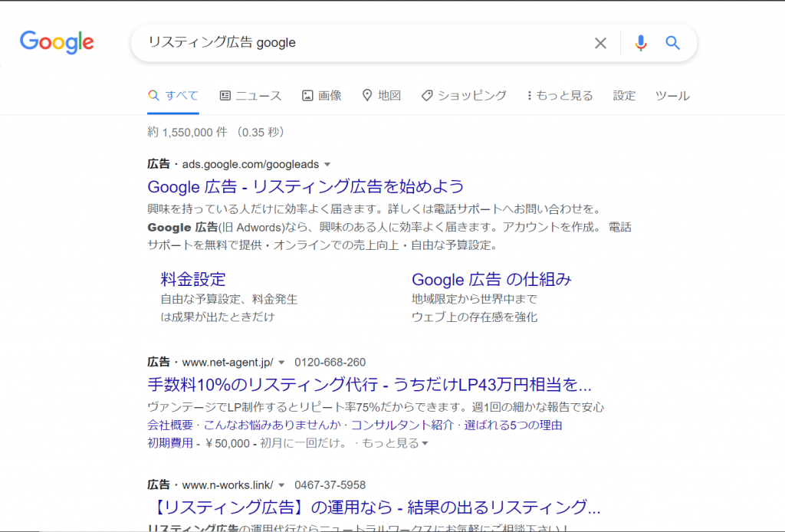
Task: Open the 選ばれる5つの理由 sitelink
Action: point(513,425)
